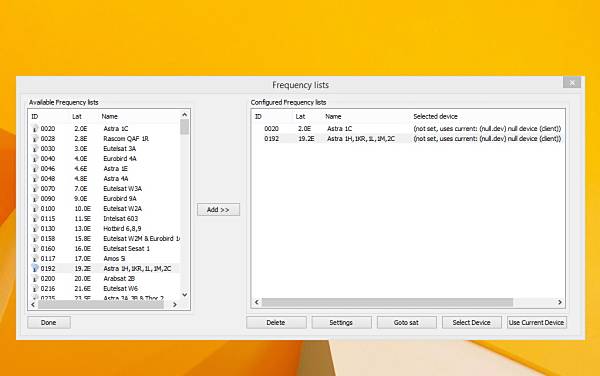
Task: Click satellite icon beside Eutelsat W6
Action: [x=35, y=288]
